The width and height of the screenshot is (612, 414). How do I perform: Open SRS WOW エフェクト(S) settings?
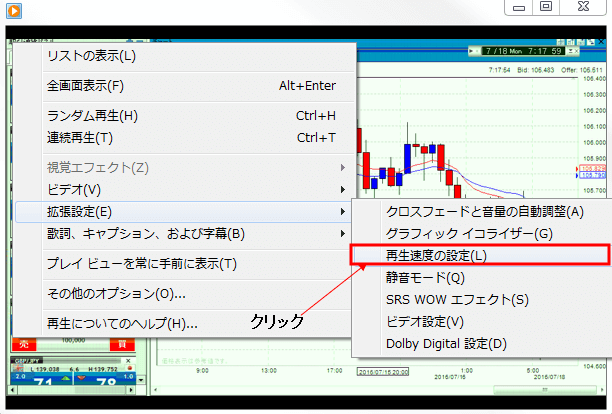457,300
